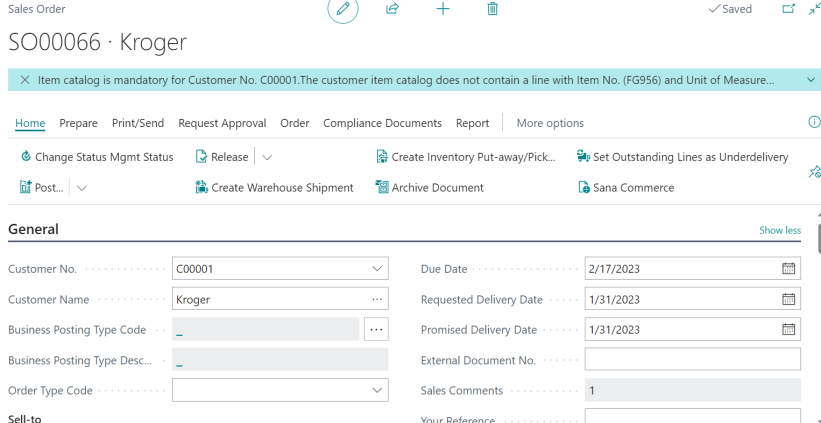Open page in new window icon
The width and height of the screenshot is (821, 423).
click(x=788, y=9)
